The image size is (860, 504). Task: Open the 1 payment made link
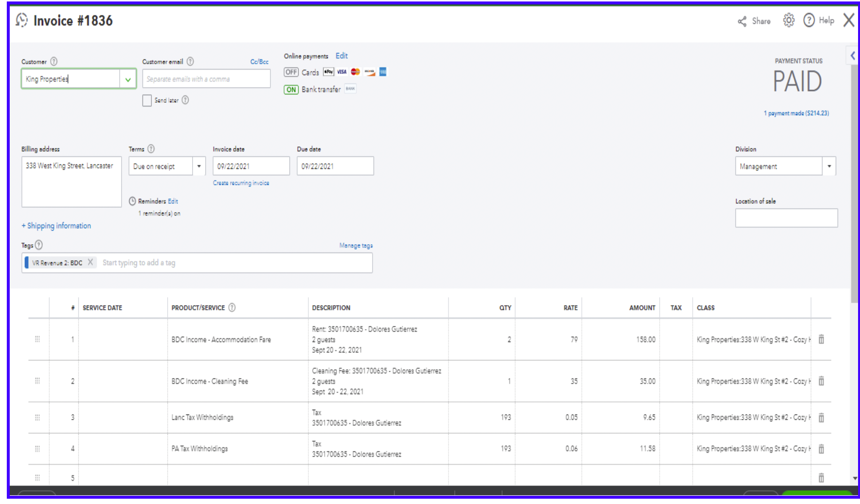[796, 113]
